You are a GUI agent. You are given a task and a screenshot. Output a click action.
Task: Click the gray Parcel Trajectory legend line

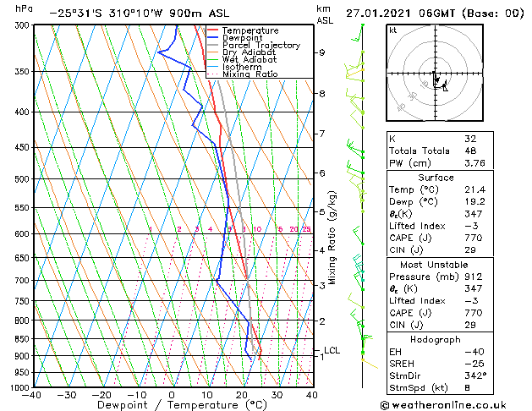[213, 45]
